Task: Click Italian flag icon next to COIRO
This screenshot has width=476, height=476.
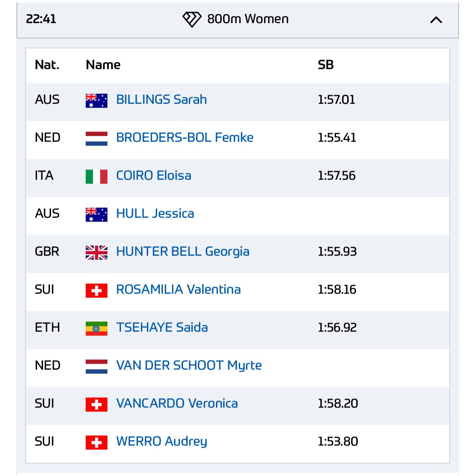Action: pos(97,177)
